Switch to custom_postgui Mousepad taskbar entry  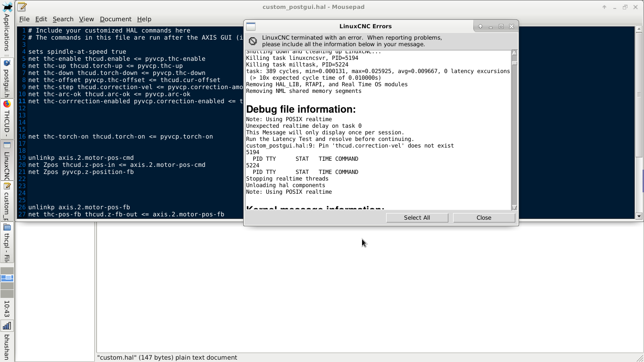click(7, 202)
